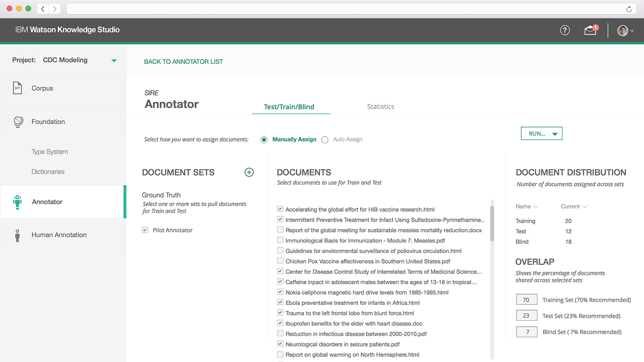This screenshot has height=362, width=644.
Task: Edit the Test Set percentage field
Action: pos(526,316)
